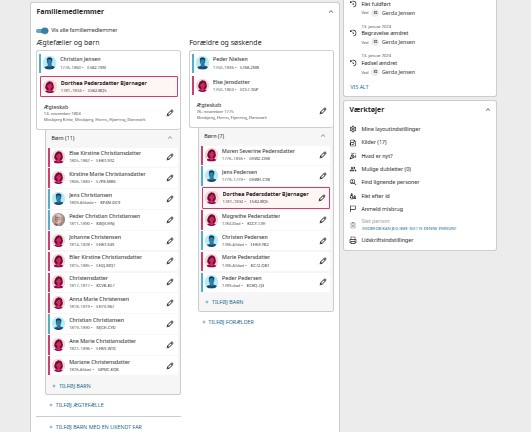Edit relationship pencil for Jens Pedersen
Screen dimensions: 531x432
tap(323, 176)
